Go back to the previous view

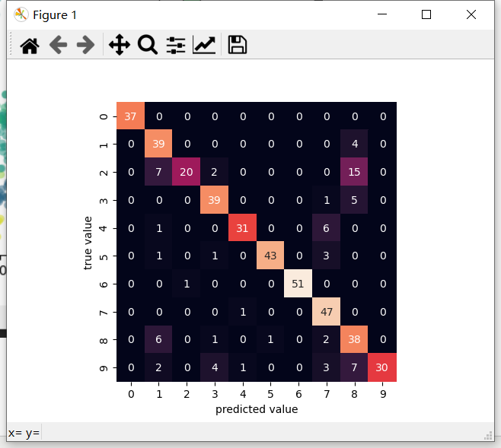[58, 45]
